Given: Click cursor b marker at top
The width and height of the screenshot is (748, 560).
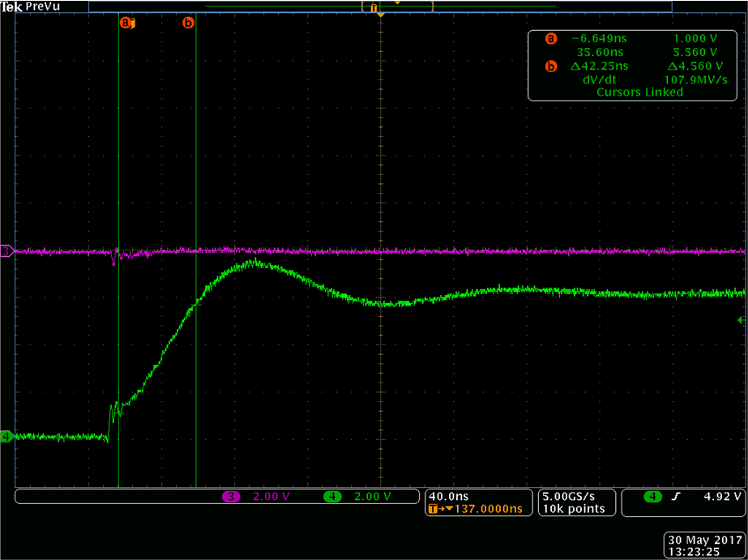Looking at the screenshot, I should [188, 23].
